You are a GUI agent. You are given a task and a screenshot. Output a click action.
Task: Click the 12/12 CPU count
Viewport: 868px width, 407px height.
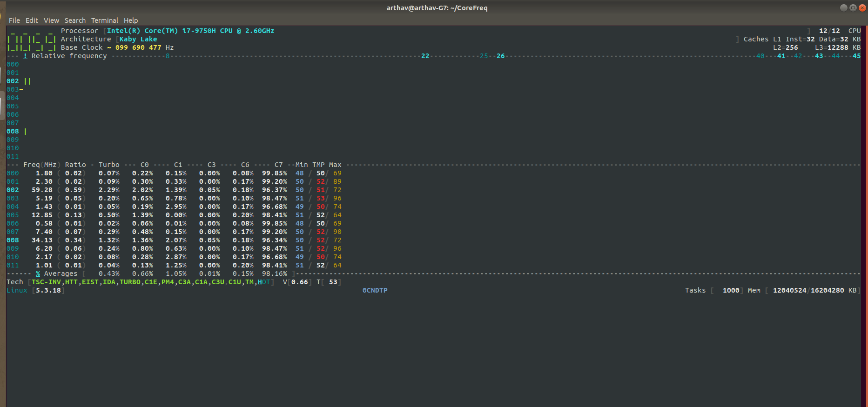coord(829,31)
